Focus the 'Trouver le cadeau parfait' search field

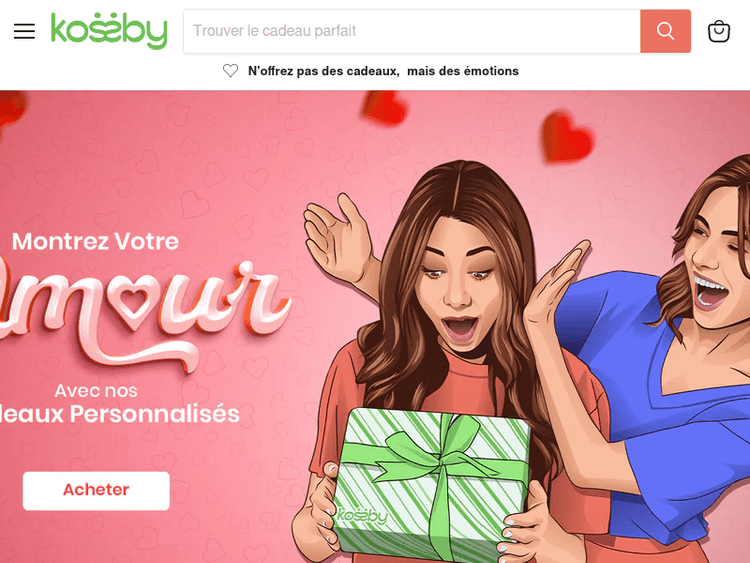pos(412,31)
